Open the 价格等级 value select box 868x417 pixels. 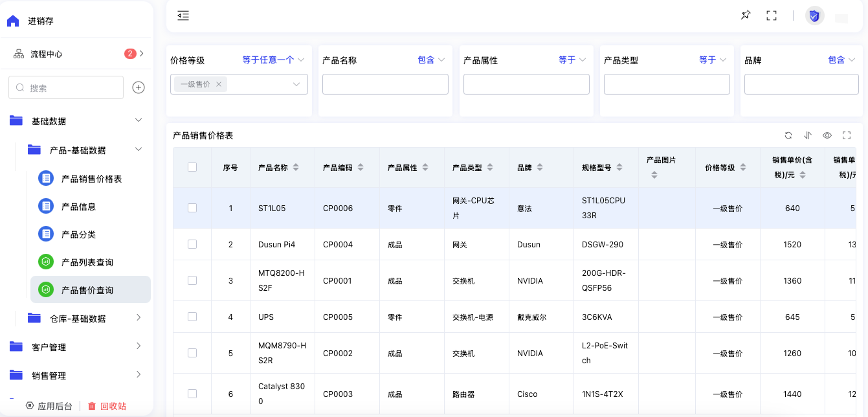tap(239, 84)
